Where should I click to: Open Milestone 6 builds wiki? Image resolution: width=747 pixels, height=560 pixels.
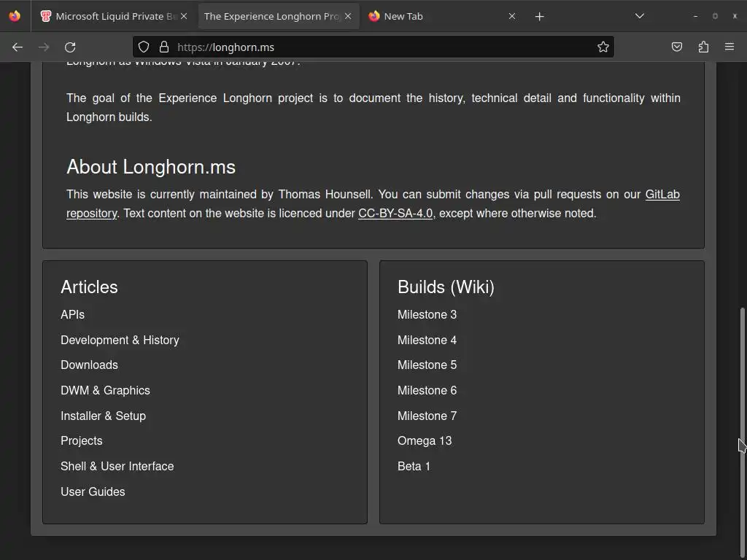[427, 391]
